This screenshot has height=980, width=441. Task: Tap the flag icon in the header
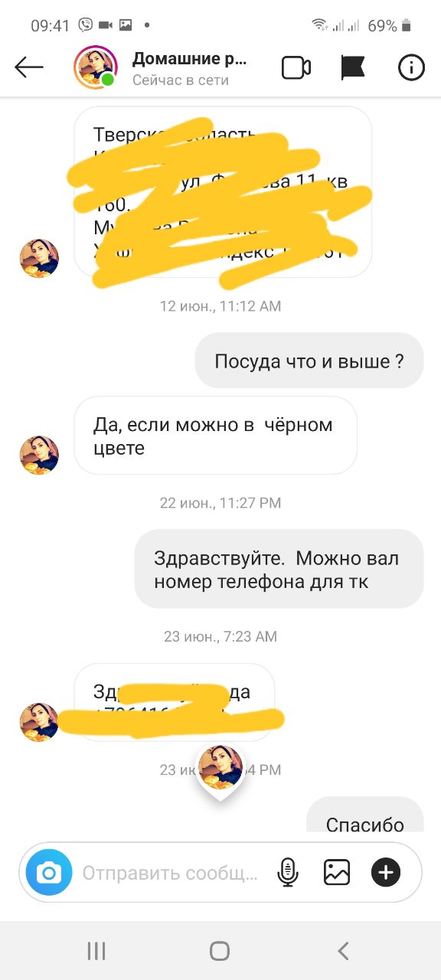click(x=353, y=67)
